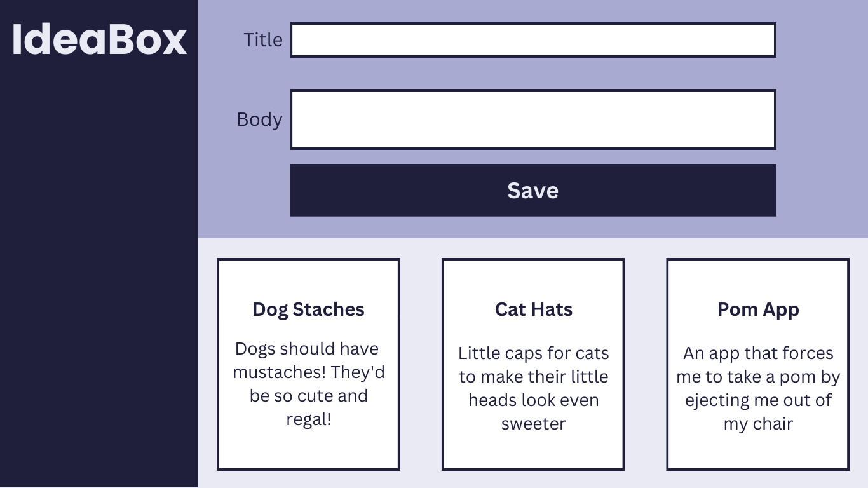Click the word "sweeter" in Cat Hats card

click(533, 424)
